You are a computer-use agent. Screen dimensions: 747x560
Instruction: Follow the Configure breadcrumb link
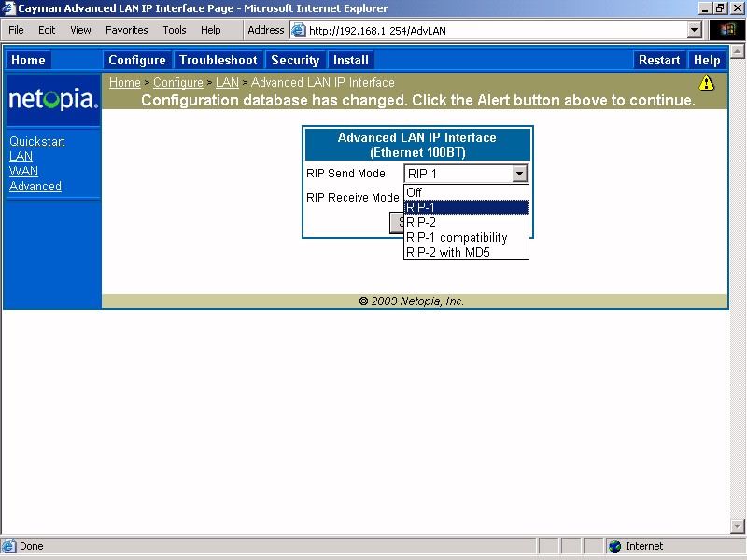178,83
